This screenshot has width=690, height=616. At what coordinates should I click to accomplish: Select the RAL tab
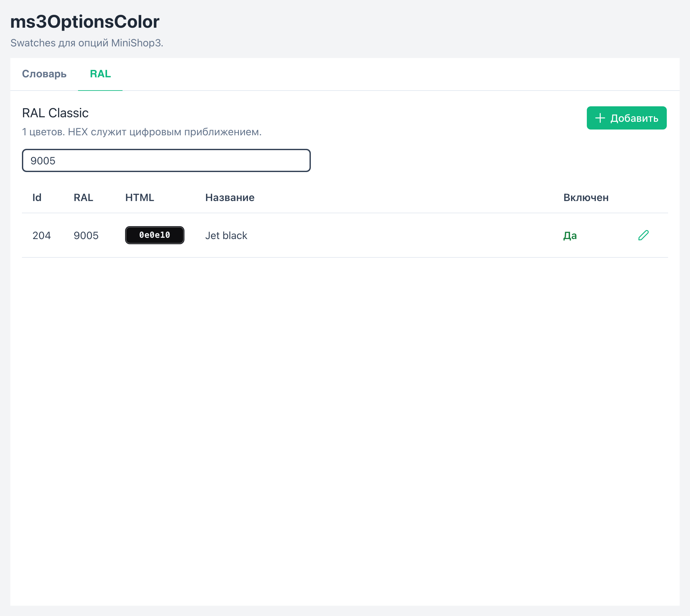click(100, 74)
